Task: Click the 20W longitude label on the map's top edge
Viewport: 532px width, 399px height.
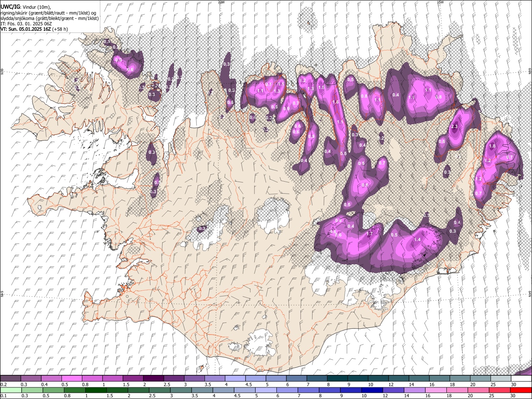Action: (x=221, y=2)
